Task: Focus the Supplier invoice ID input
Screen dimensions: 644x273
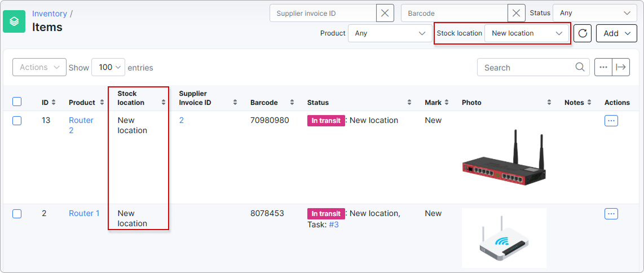Action: [323, 13]
